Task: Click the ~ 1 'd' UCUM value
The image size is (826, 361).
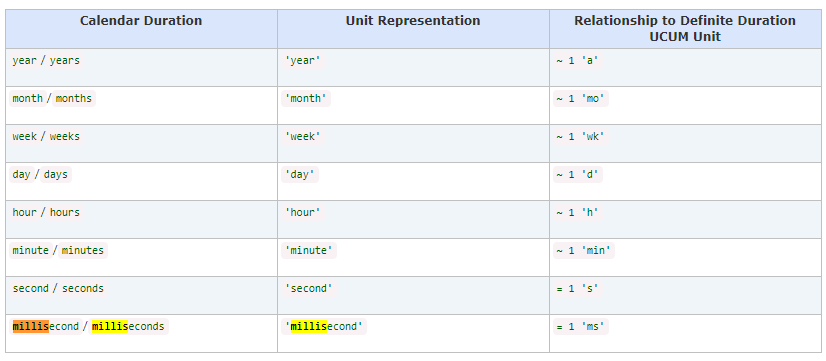Action: [577, 174]
